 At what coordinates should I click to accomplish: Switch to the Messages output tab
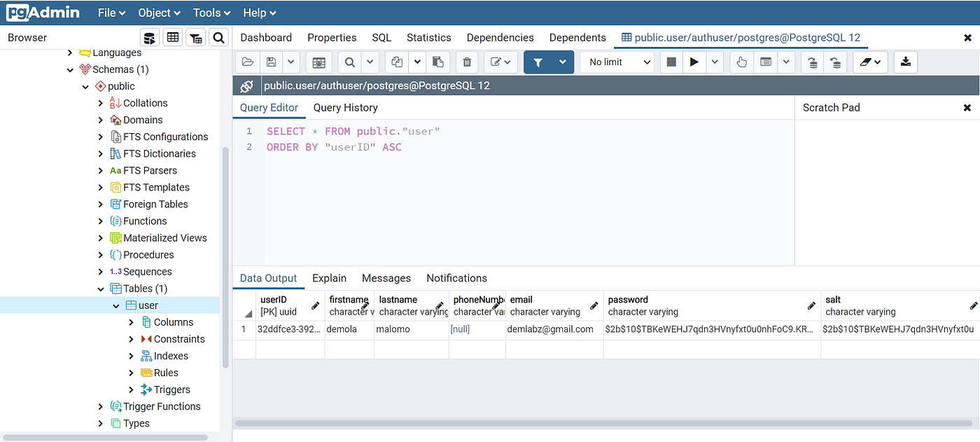(x=386, y=277)
